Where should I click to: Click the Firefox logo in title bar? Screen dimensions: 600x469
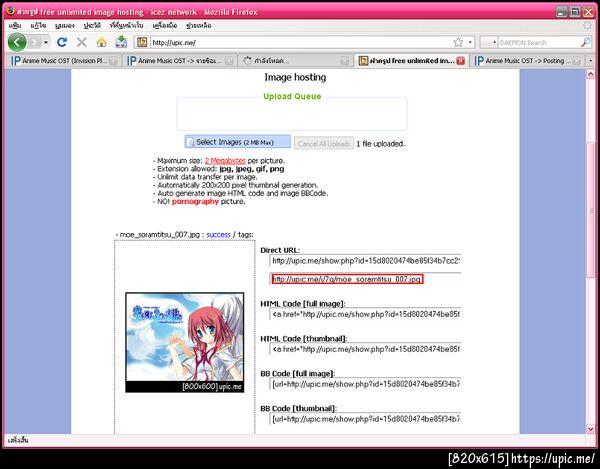click(11, 11)
